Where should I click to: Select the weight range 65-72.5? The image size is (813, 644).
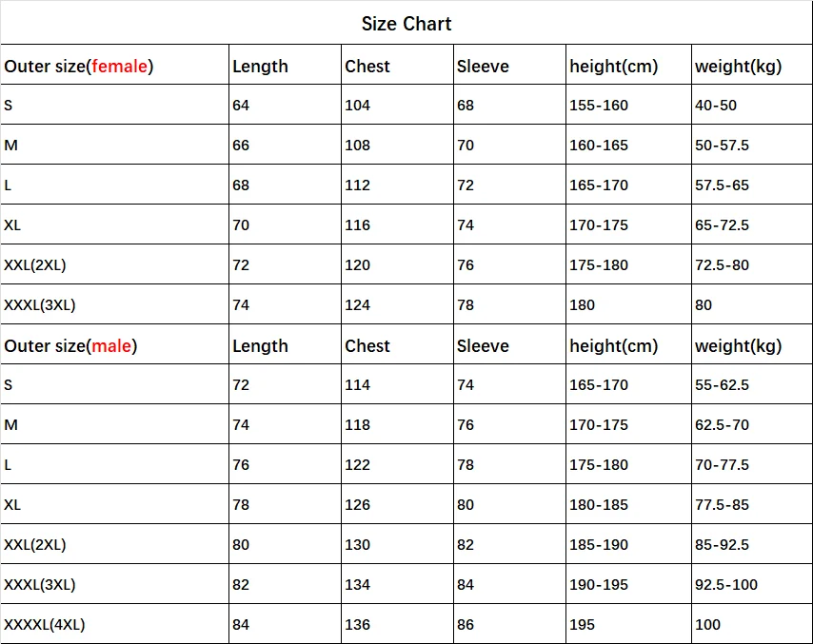[x=722, y=224]
